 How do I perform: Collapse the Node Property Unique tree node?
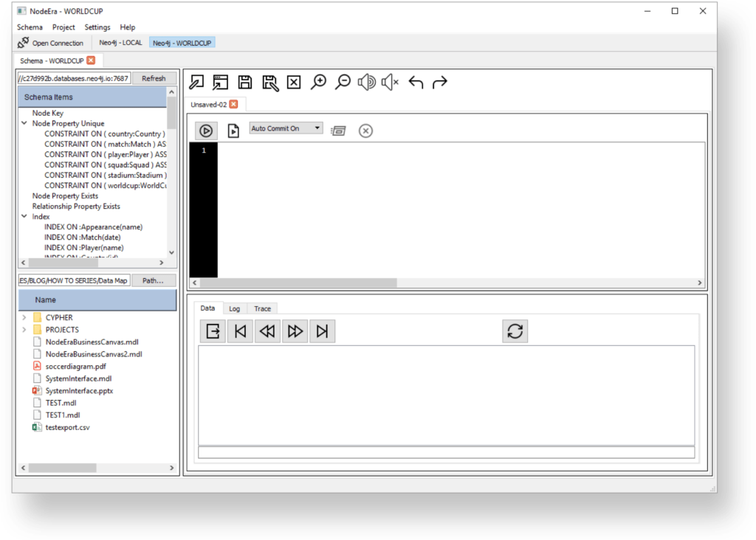(x=24, y=123)
